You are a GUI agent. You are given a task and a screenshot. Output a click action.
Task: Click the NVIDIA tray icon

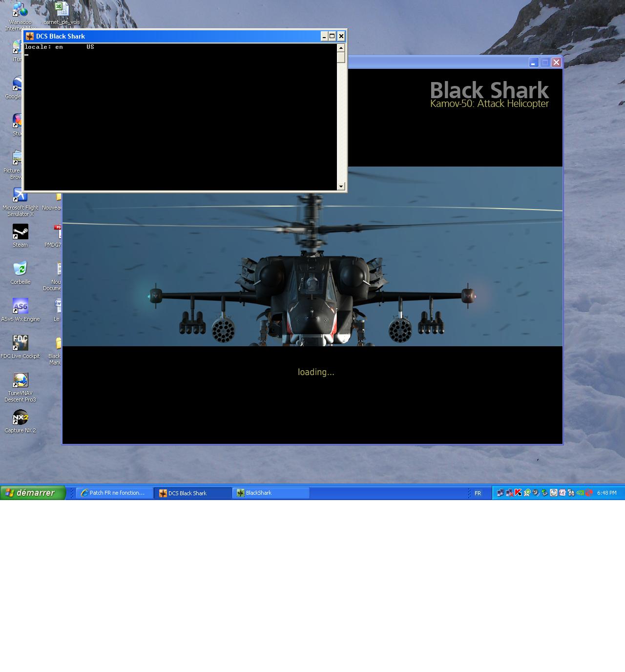point(580,493)
